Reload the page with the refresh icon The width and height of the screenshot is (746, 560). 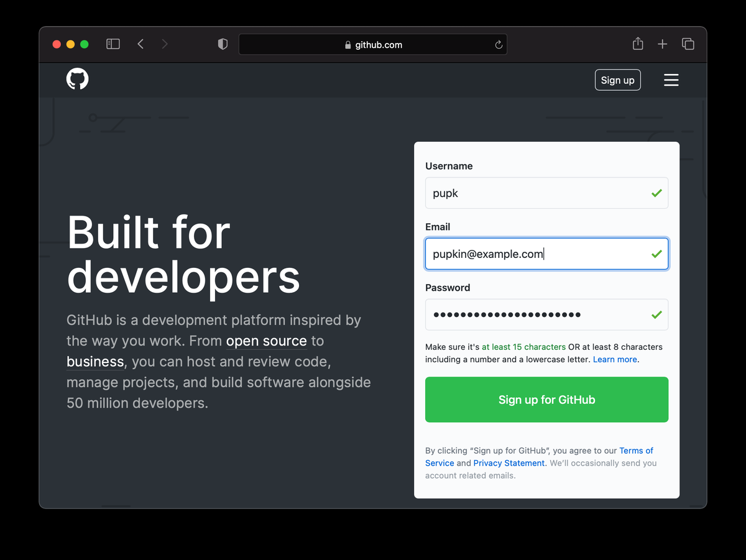point(498,45)
